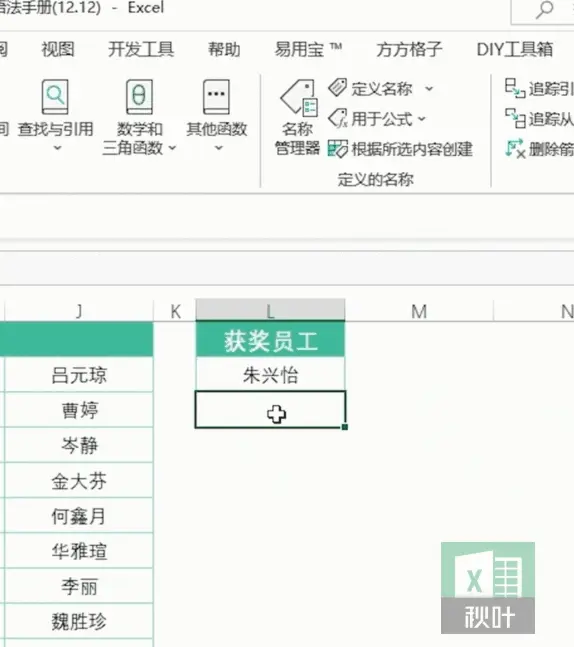This screenshot has height=647, width=574.
Task: Click the 定义名称 tag icon
Action: click(x=338, y=87)
